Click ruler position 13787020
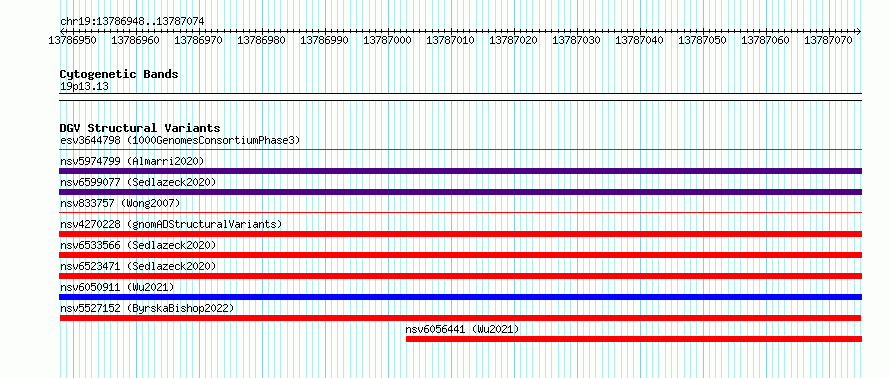 513,40
